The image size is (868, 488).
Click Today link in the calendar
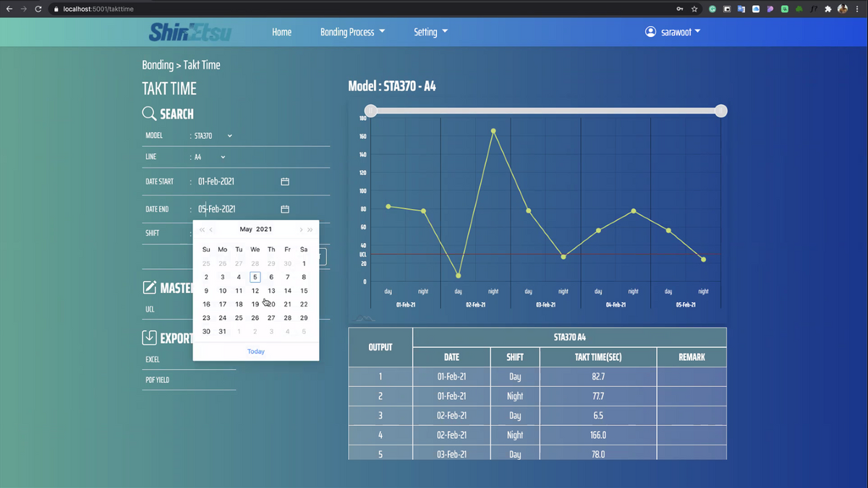tap(256, 351)
